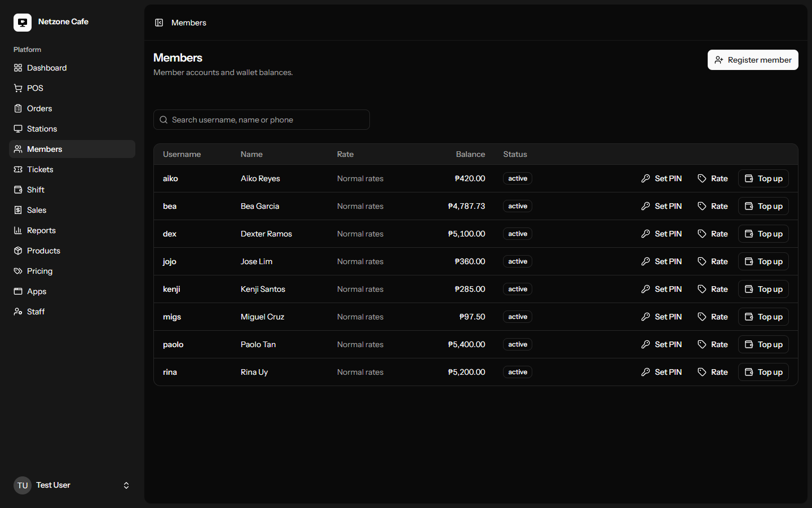Top up Dexter Ramos's wallet
Viewport: 812px width, 508px height.
764,234
